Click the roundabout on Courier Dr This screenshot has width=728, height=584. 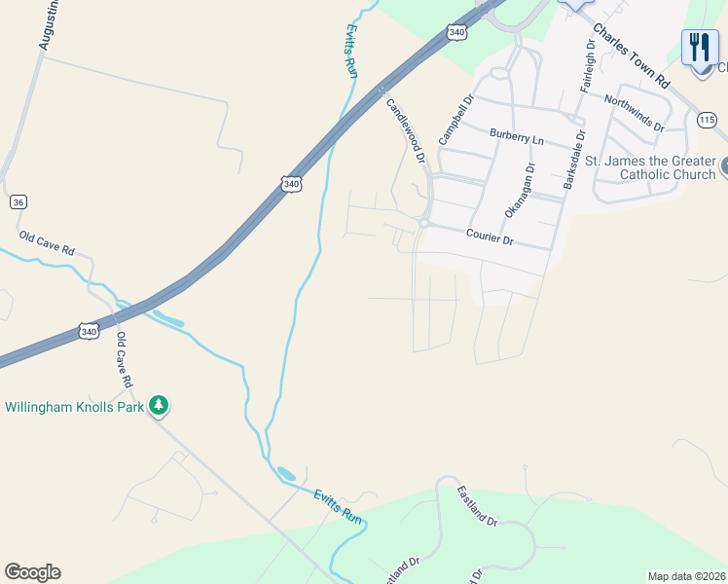tap(423, 223)
